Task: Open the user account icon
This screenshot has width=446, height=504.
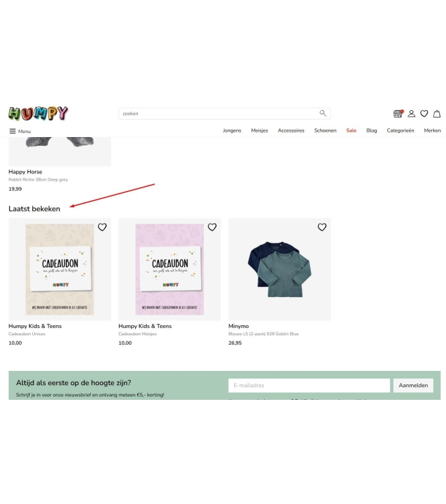Action: (x=411, y=114)
